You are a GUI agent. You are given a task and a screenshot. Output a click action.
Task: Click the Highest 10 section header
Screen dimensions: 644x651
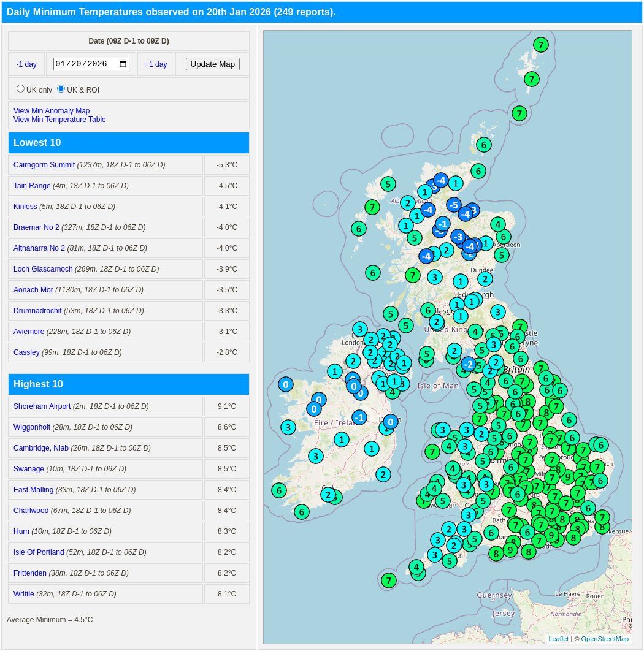click(129, 384)
